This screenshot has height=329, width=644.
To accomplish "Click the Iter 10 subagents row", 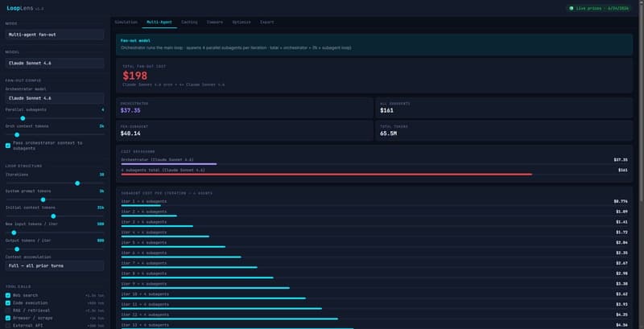I will [374, 295].
